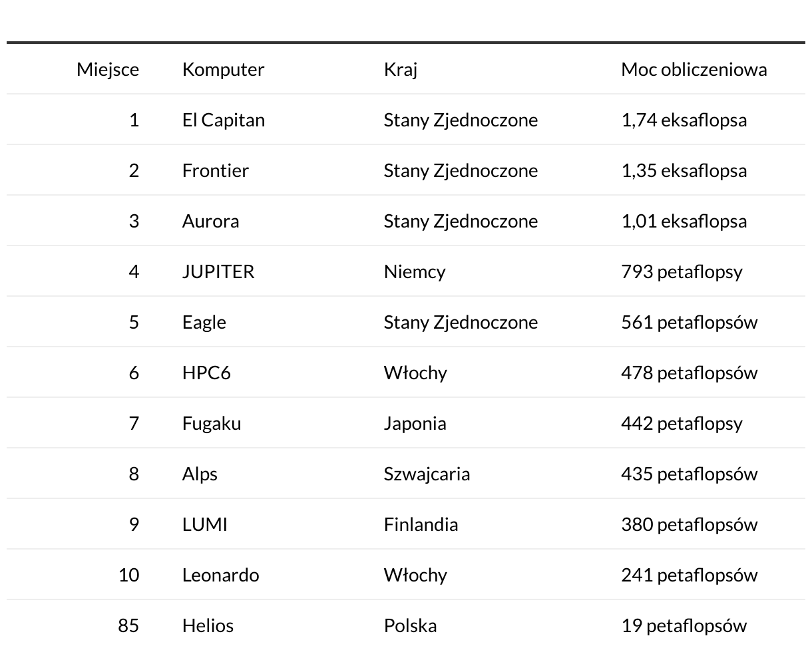
Task: Click the Miejsce column header
Action: coord(108,69)
